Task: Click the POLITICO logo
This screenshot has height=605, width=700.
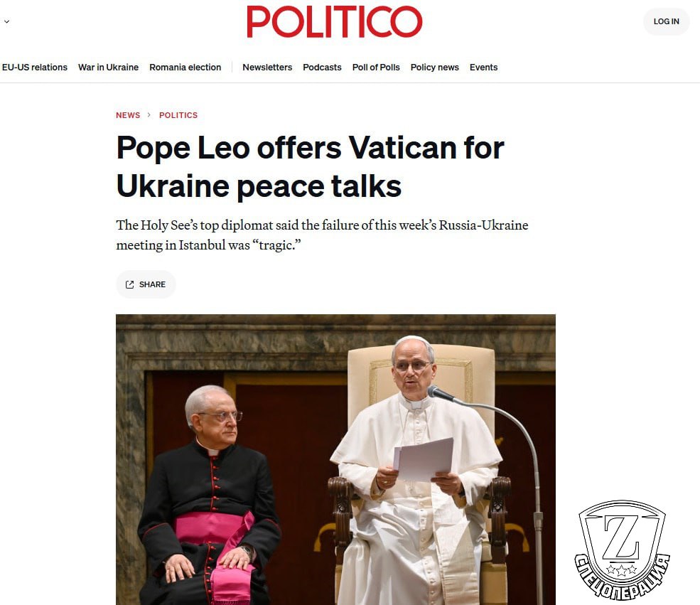Action: [x=335, y=21]
